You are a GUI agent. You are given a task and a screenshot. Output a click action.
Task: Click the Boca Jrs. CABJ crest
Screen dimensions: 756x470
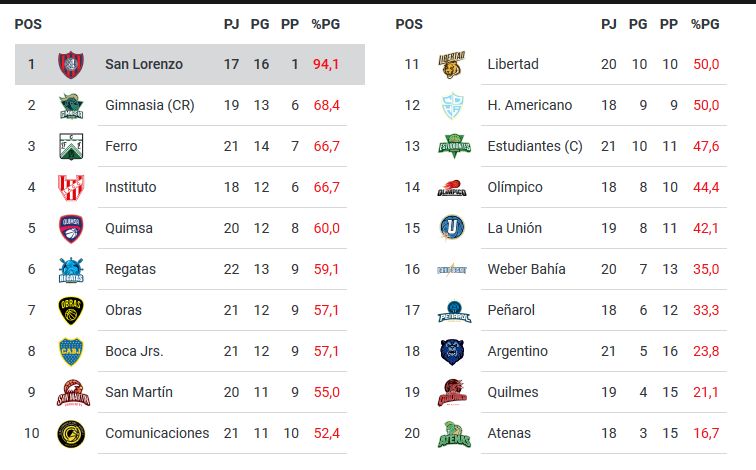click(x=71, y=351)
